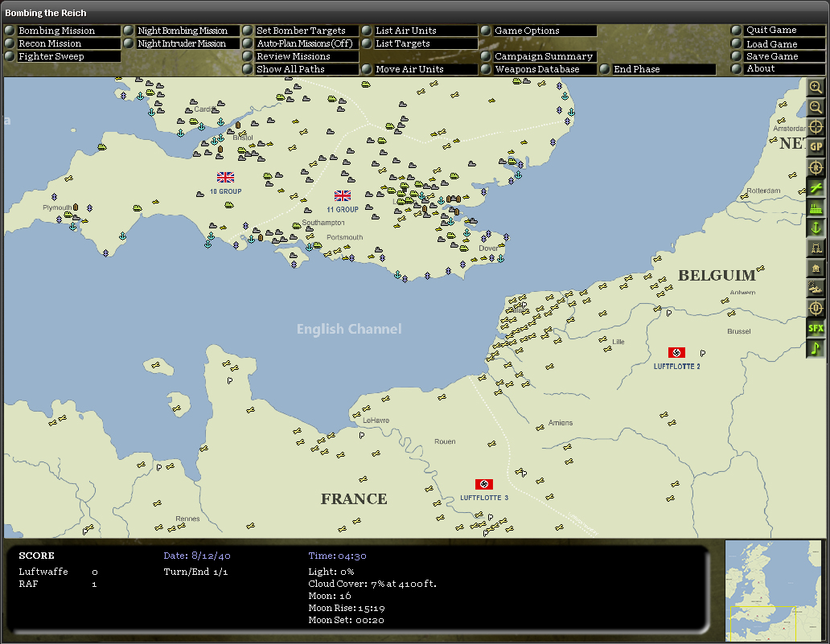Select the 10 GROUP British flag

225,177
